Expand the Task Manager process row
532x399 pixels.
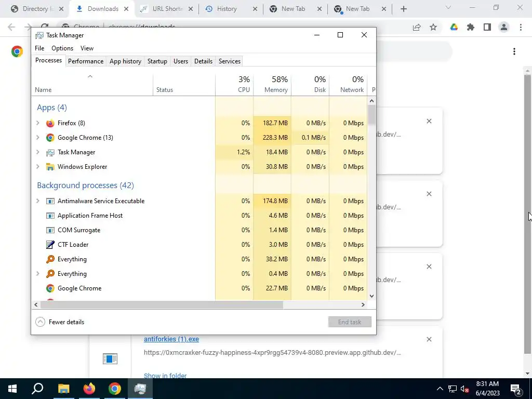38,152
